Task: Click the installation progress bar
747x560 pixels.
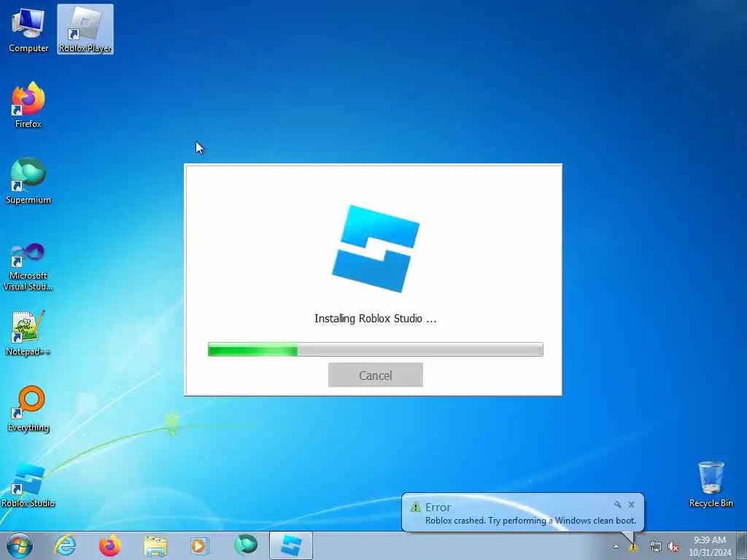Action: click(x=376, y=349)
